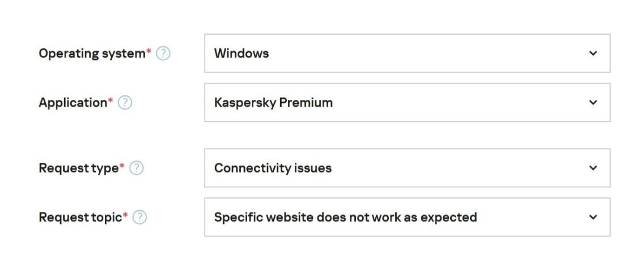644x266 pixels.
Task: Select the "Request type" label text
Action: point(78,168)
